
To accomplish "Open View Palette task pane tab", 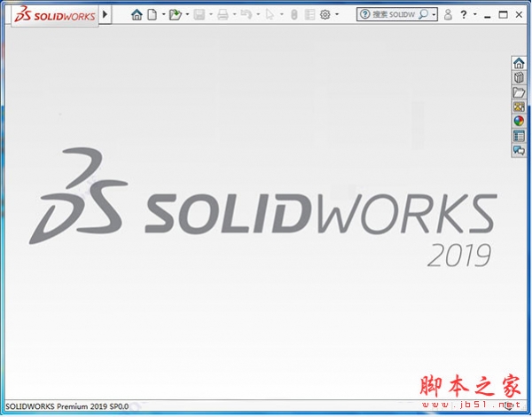I will tap(519, 107).
